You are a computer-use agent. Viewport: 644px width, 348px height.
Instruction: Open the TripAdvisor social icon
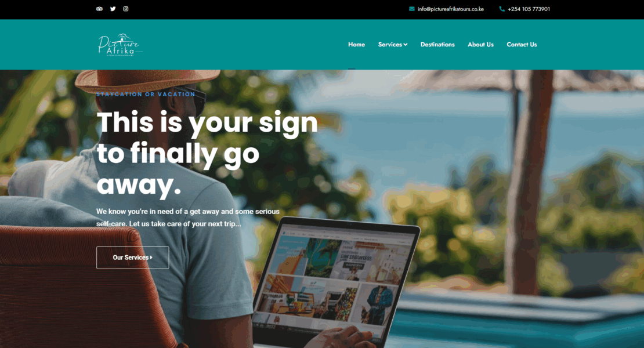point(99,9)
